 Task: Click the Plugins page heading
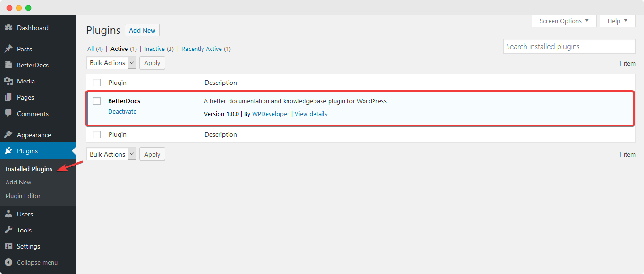tap(103, 30)
